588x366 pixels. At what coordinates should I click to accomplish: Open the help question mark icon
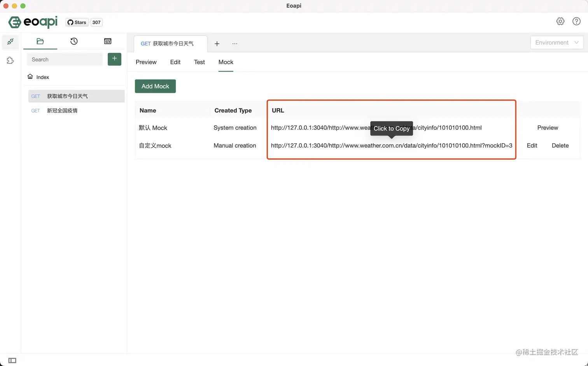[577, 21]
